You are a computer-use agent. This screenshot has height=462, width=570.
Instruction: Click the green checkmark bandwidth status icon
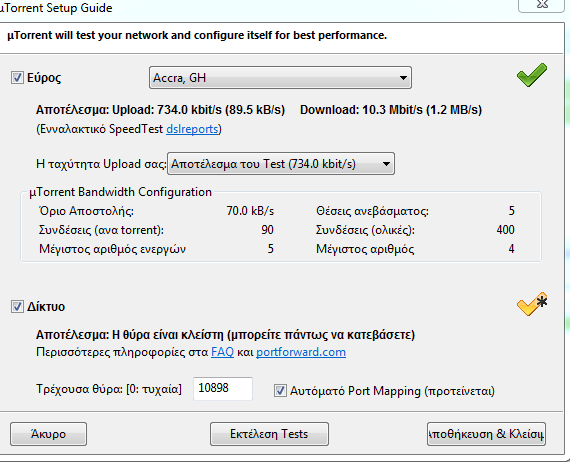point(532,75)
